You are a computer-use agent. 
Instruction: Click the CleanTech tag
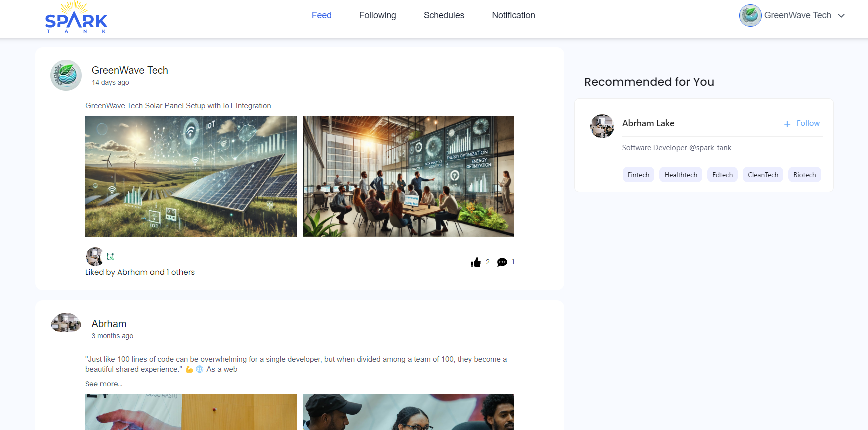click(x=763, y=175)
